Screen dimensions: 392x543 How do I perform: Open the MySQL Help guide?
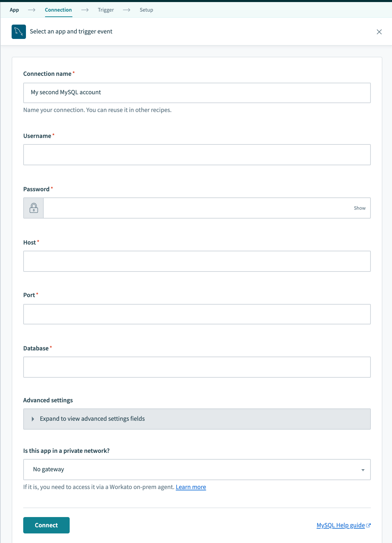[341, 525]
